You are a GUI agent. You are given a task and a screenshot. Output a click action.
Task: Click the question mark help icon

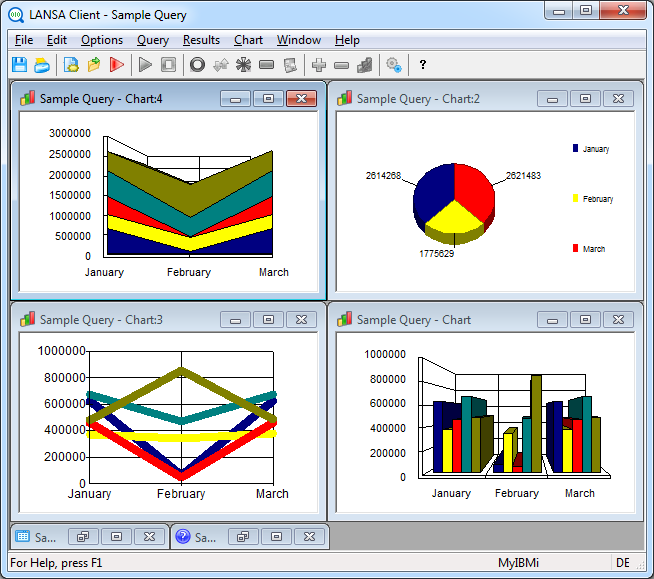pos(423,65)
